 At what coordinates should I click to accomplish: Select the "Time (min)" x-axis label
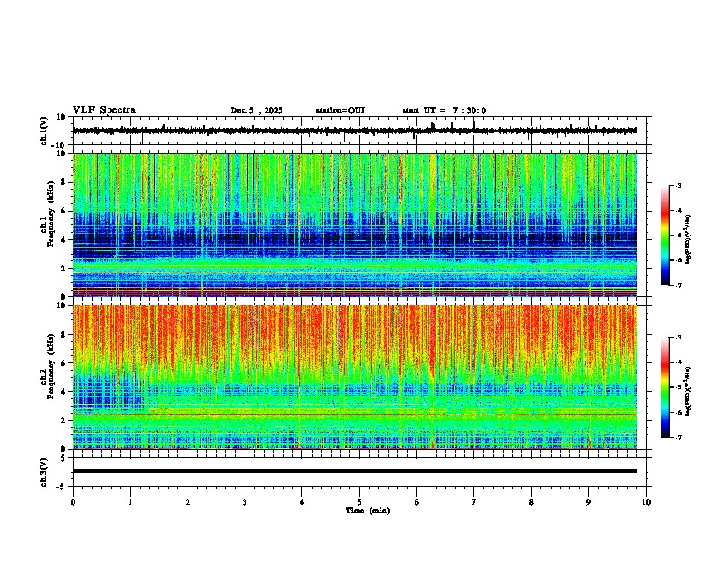coord(368,511)
